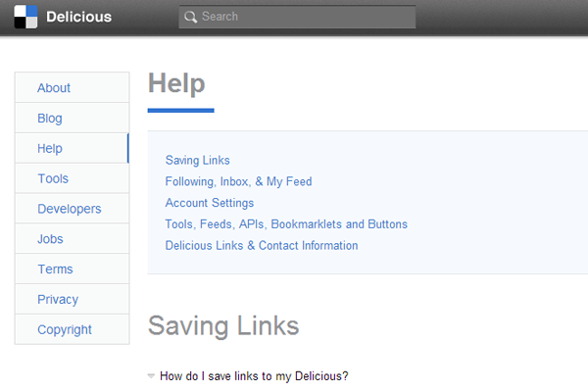Click into the Search field
Screen dimensions: 588x392
(304, 17)
